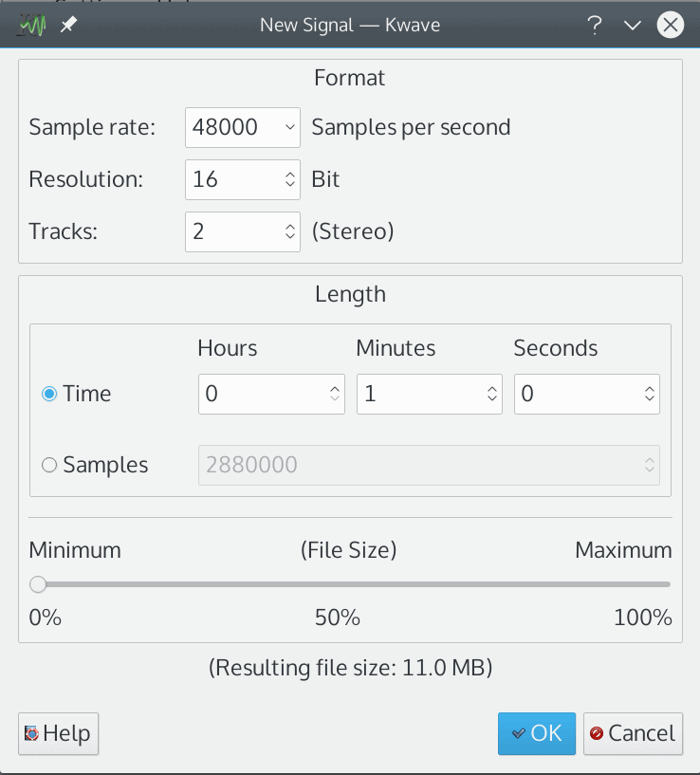Click the File Size slider handle
The image size is (700, 775).
(38, 584)
